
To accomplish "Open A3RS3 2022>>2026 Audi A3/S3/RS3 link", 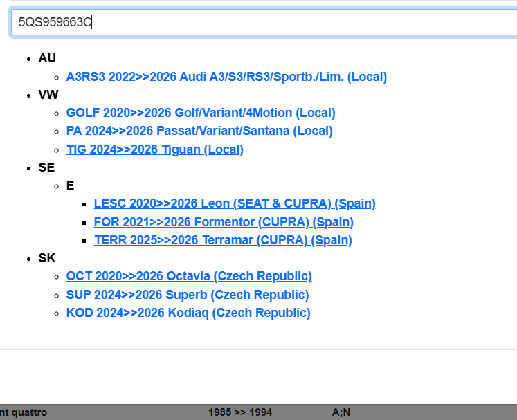I will 226,77.
